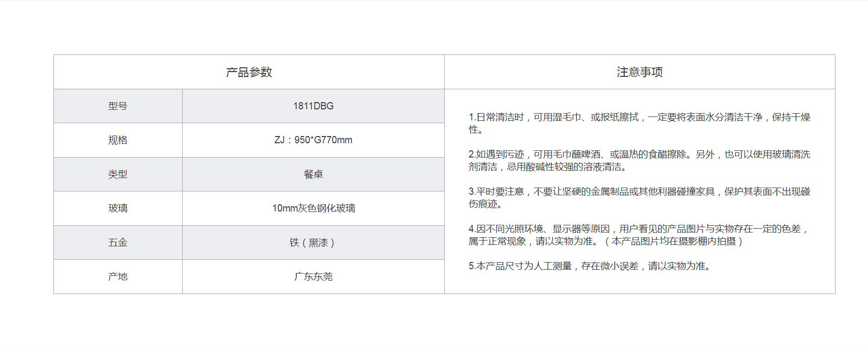Select the 类型 label cell
868x348 pixels.
tap(118, 174)
